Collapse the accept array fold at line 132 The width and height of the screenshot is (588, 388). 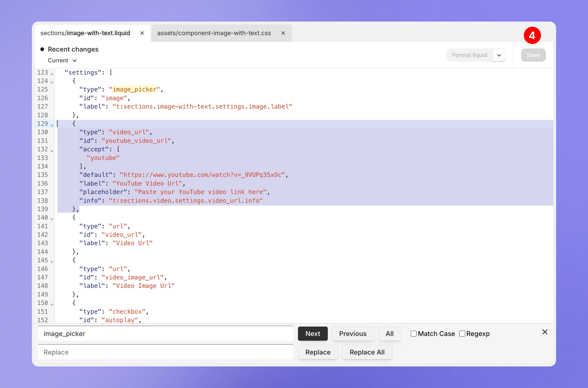click(x=52, y=150)
